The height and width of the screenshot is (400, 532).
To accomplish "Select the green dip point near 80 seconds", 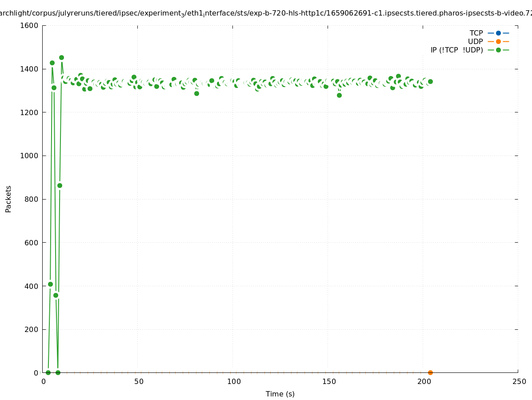I will click(x=196, y=93).
